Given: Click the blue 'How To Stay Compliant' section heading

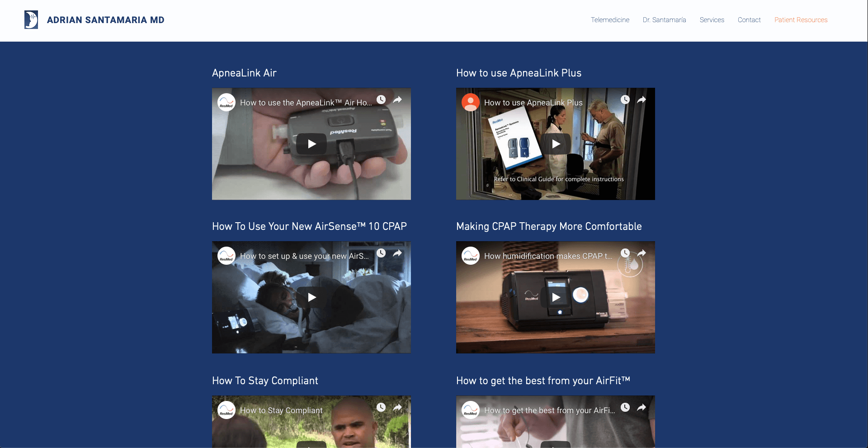Looking at the screenshot, I should (265, 381).
